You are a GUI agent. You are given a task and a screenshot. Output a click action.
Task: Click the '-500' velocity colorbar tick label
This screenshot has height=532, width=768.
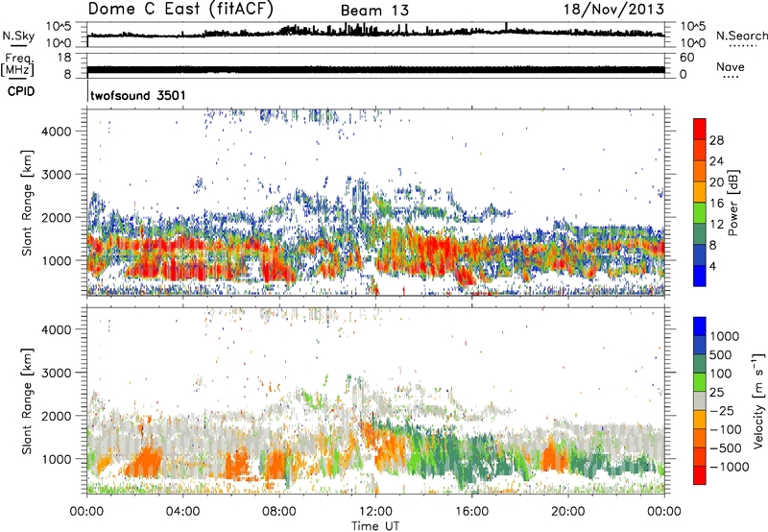point(726,447)
